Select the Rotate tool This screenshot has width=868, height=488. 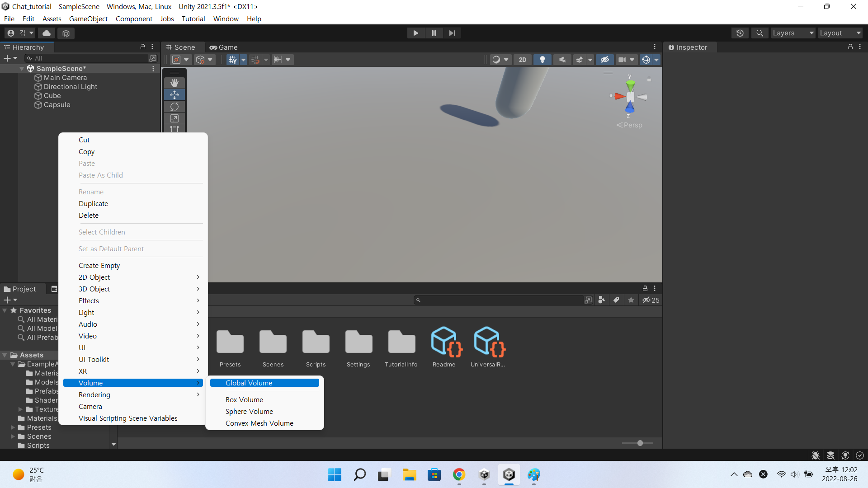point(175,107)
